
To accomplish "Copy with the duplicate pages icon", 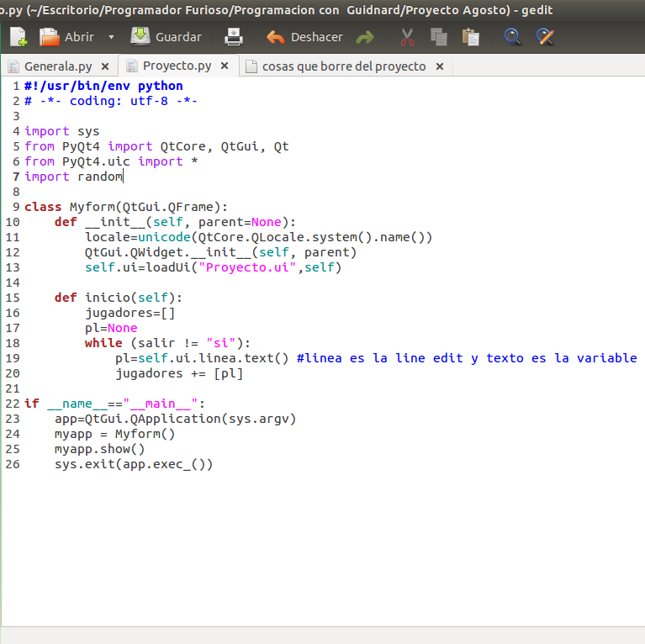I will pyautogui.click(x=438, y=37).
